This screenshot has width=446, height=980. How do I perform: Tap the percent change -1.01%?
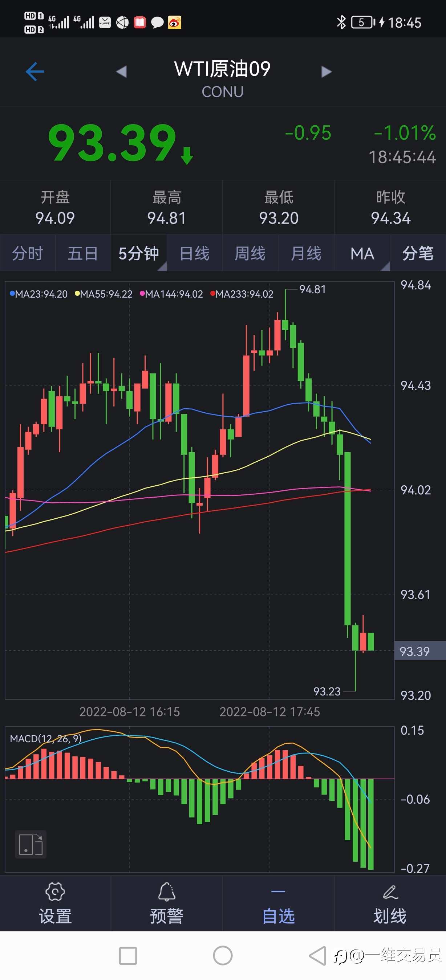405,133
